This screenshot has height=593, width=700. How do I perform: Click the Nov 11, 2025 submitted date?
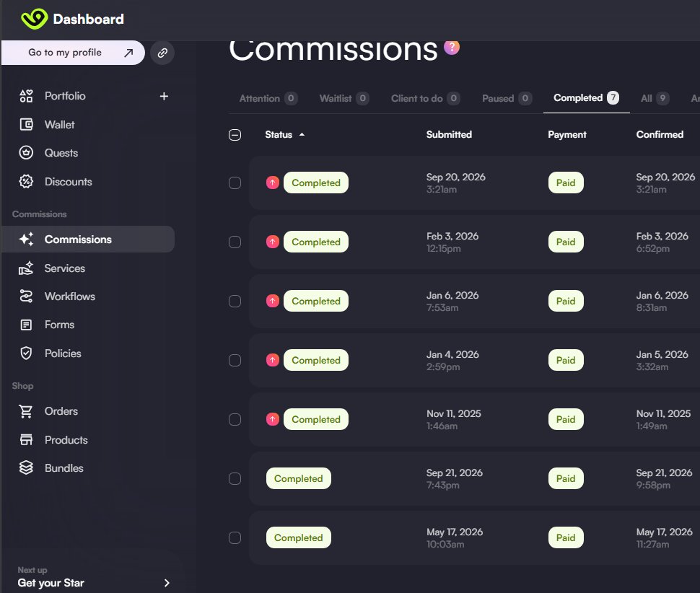point(454,413)
